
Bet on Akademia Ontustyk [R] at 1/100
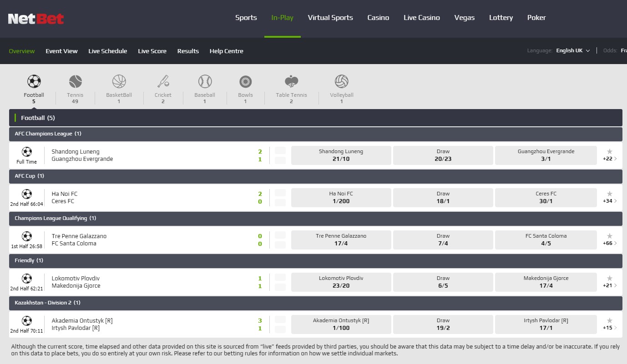pyautogui.click(x=341, y=324)
